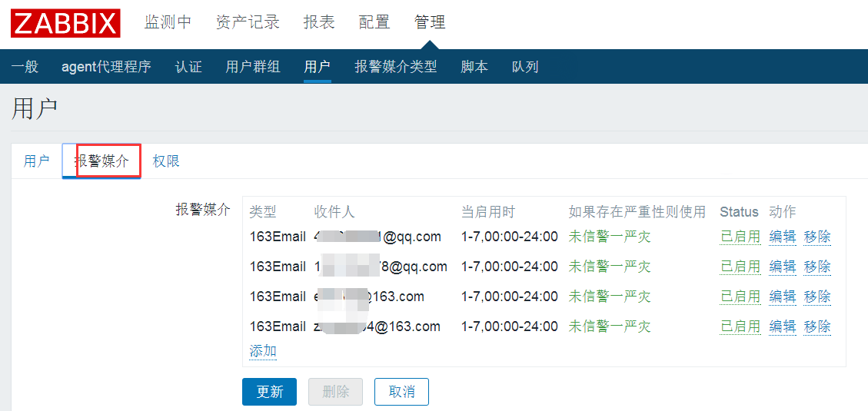Image resolution: width=868 pixels, height=411 pixels.
Task: Switch to the 权限 tab
Action: click(166, 161)
